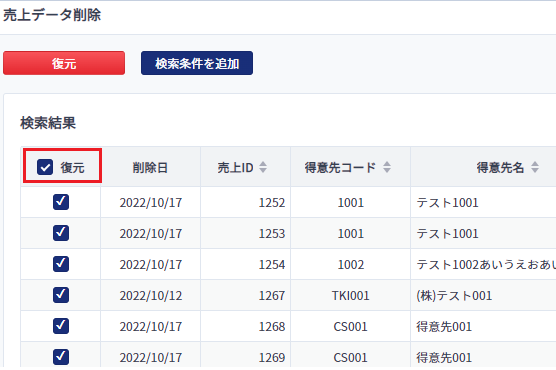Click customer code CS001 in row 1268
The image size is (556, 370).
[x=351, y=326]
